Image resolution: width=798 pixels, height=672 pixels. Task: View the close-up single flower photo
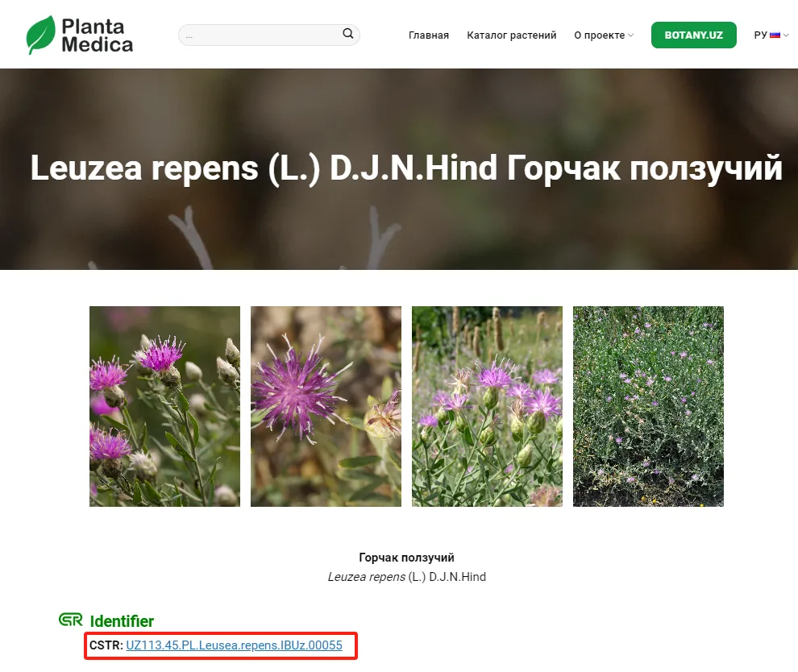click(326, 406)
